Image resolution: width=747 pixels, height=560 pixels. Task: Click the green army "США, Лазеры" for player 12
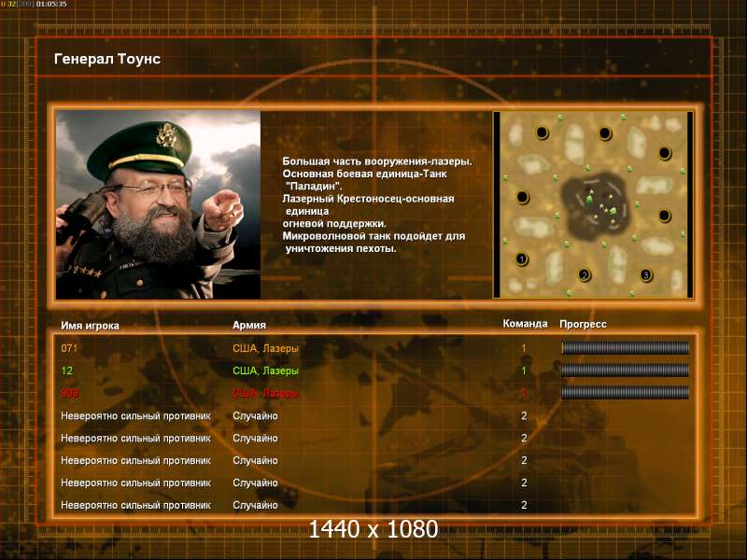click(265, 371)
